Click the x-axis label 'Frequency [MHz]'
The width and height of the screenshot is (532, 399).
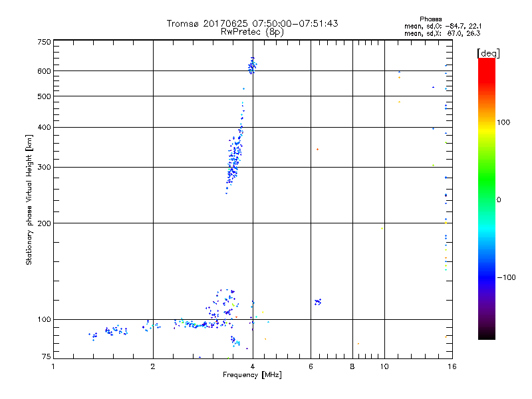(252, 375)
